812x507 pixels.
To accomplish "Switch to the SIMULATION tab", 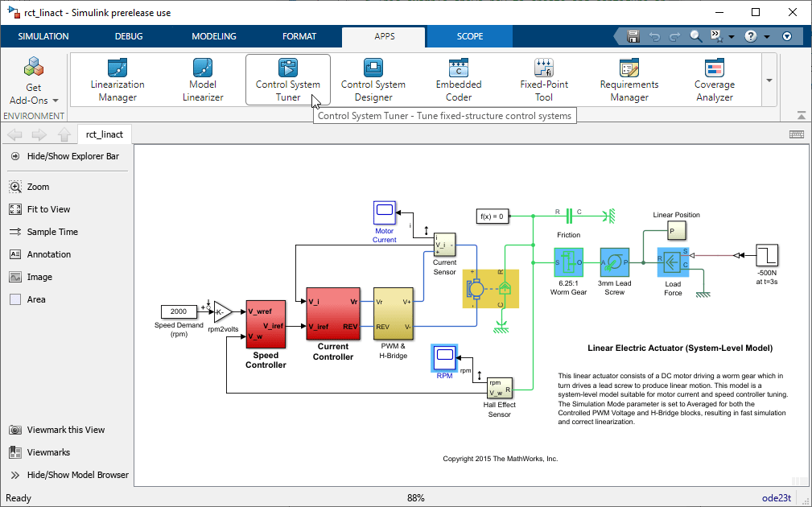I will [43, 36].
